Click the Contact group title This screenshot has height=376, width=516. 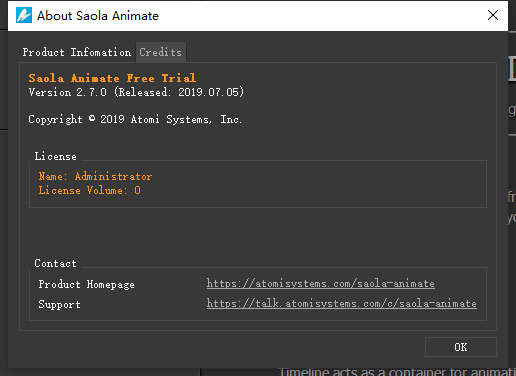coord(56,263)
